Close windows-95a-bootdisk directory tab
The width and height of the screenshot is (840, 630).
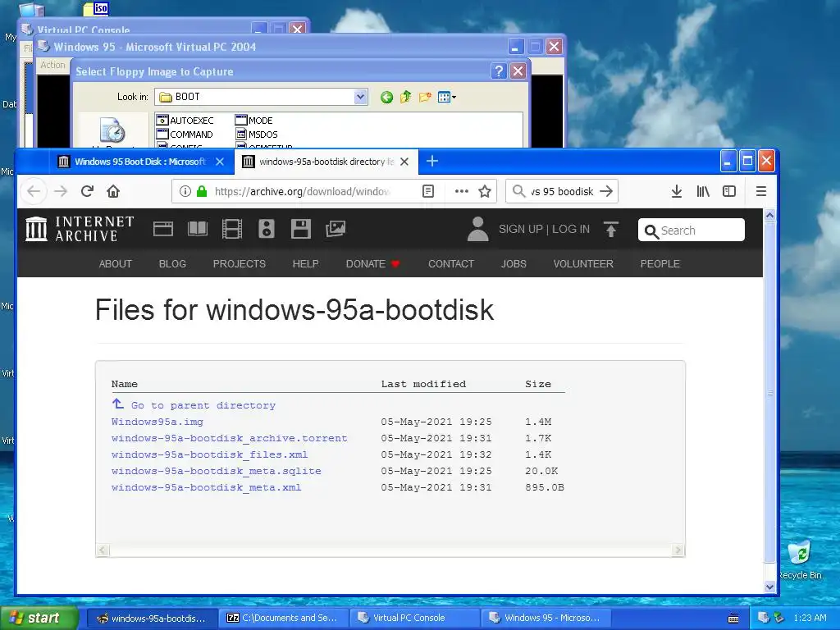(404, 162)
